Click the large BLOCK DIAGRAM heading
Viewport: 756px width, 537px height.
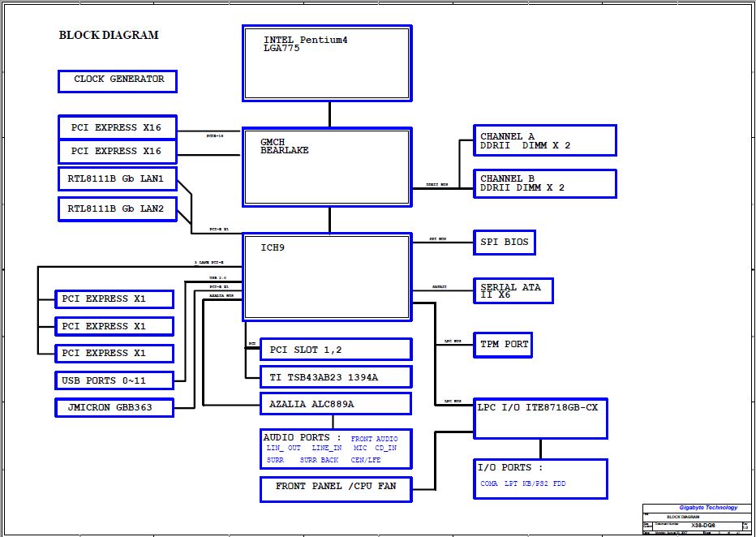click(109, 35)
